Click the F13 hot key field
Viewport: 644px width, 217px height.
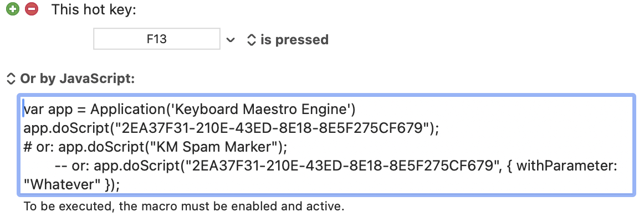157,39
